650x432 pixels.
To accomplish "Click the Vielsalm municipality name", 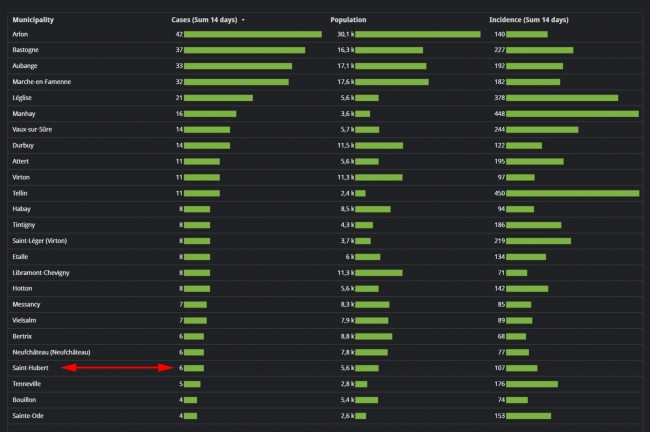I will (x=24, y=320).
